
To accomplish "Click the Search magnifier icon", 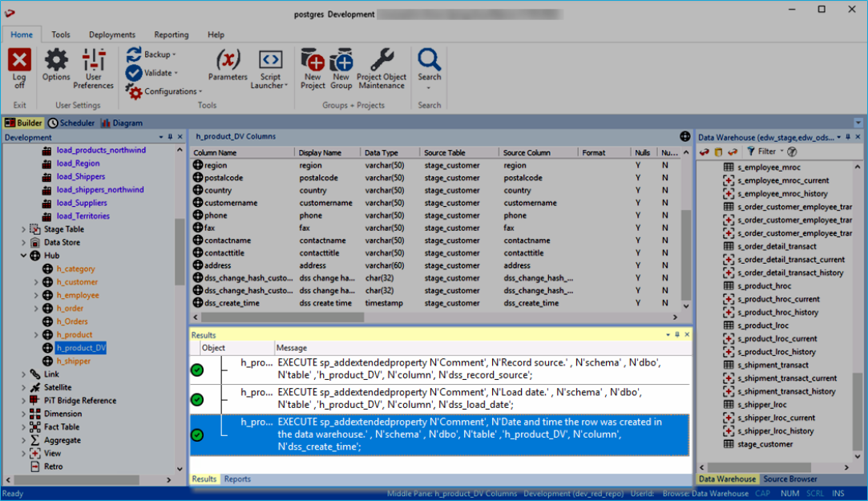I will (430, 61).
